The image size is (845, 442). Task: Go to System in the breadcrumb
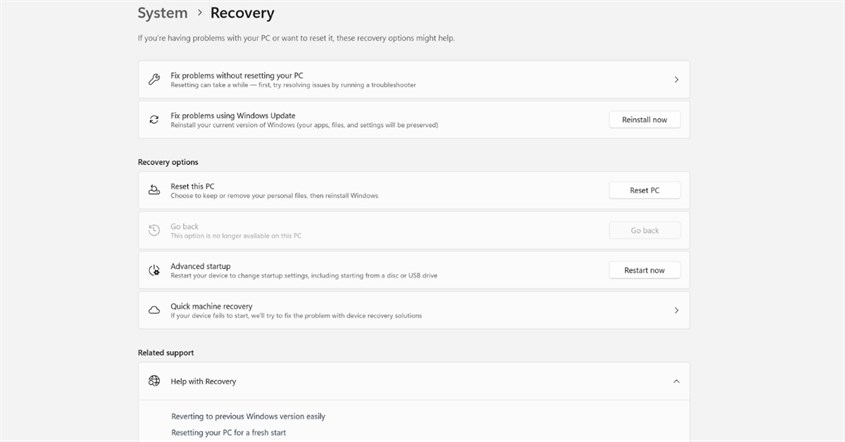click(163, 13)
